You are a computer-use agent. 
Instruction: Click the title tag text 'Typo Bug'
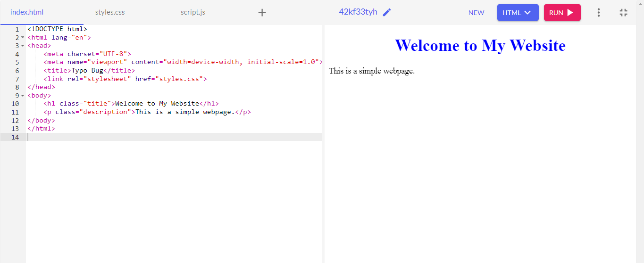[x=87, y=71]
